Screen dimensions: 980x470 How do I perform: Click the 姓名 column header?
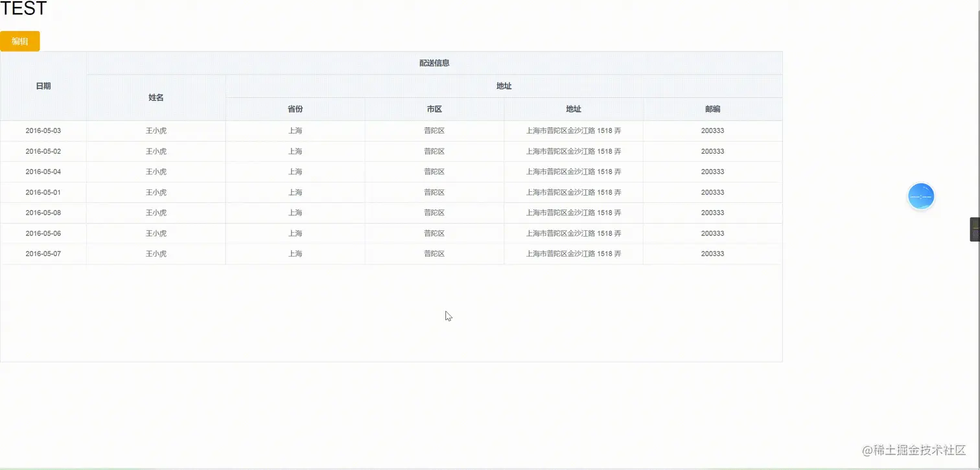pos(156,97)
